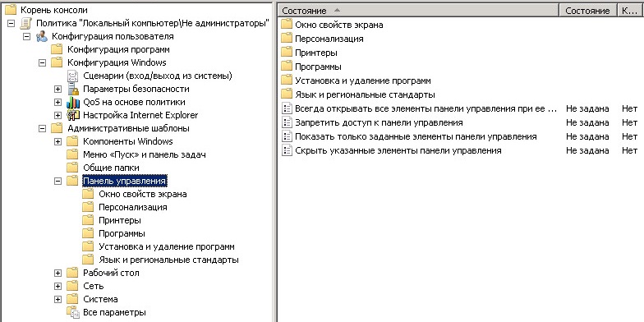
Task: Expand the Компоненты Windows node
Action: [x=57, y=141]
